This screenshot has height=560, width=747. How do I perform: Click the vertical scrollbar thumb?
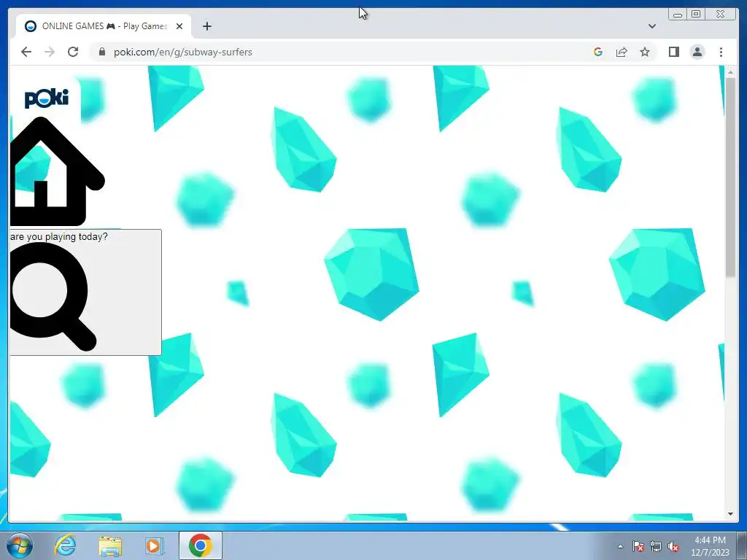pyautogui.click(x=730, y=176)
